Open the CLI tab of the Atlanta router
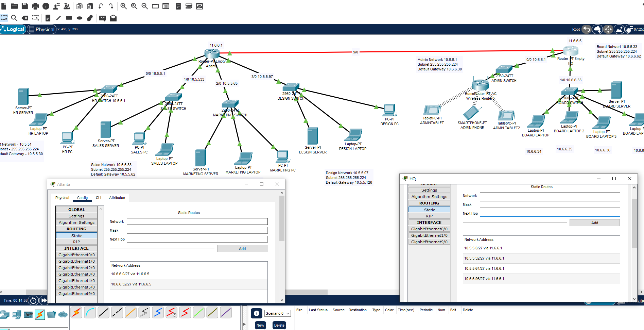Viewport: 644px width, 330px height. click(99, 198)
